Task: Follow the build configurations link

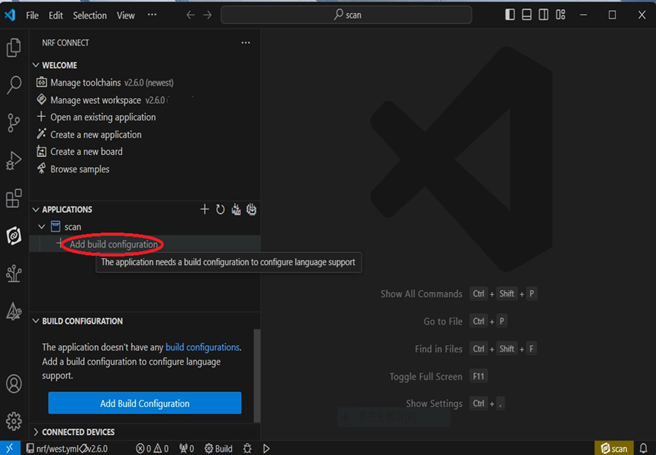Action: pyautogui.click(x=203, y=347)
